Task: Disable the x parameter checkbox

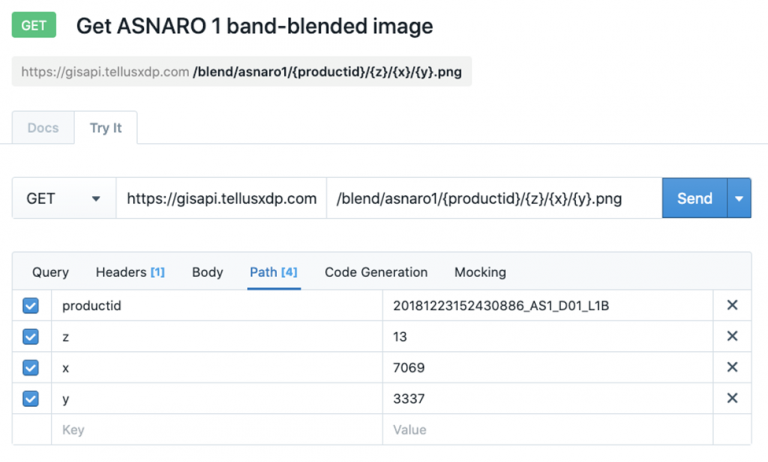Action: coord(30,367)
